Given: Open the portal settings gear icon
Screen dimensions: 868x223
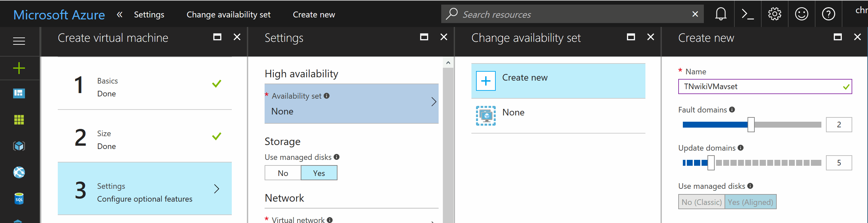Looking at the screenshot, I should (x=775, y=14).
